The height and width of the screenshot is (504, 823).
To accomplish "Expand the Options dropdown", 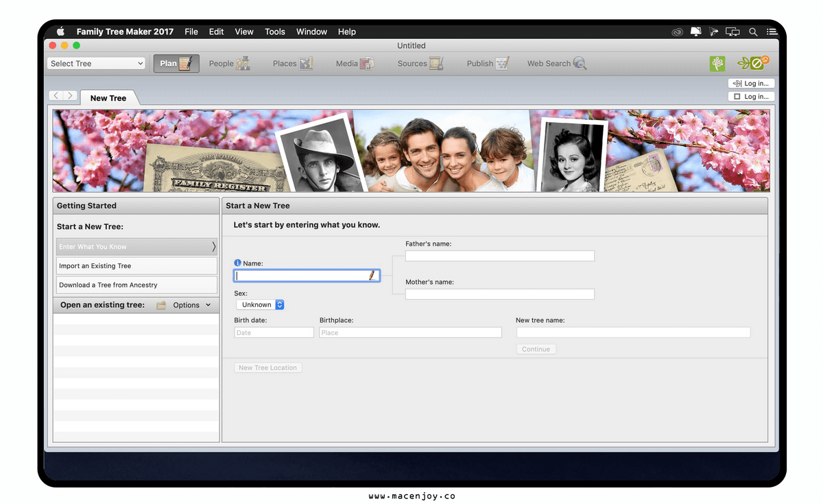I will coord(192,305).
